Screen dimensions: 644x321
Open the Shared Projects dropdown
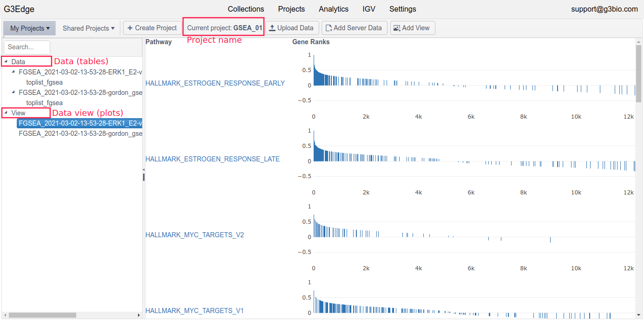click(x=88, y=28)
